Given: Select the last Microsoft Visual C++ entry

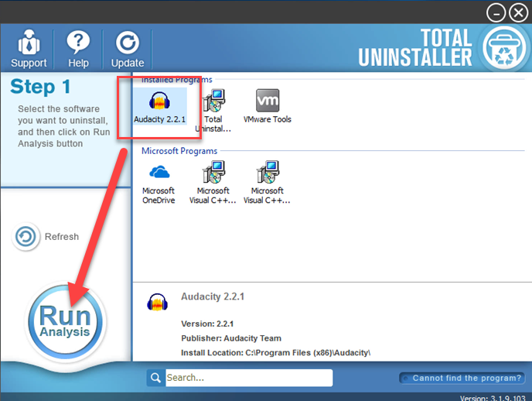Looking at the screenshot, I should point(267,183).
